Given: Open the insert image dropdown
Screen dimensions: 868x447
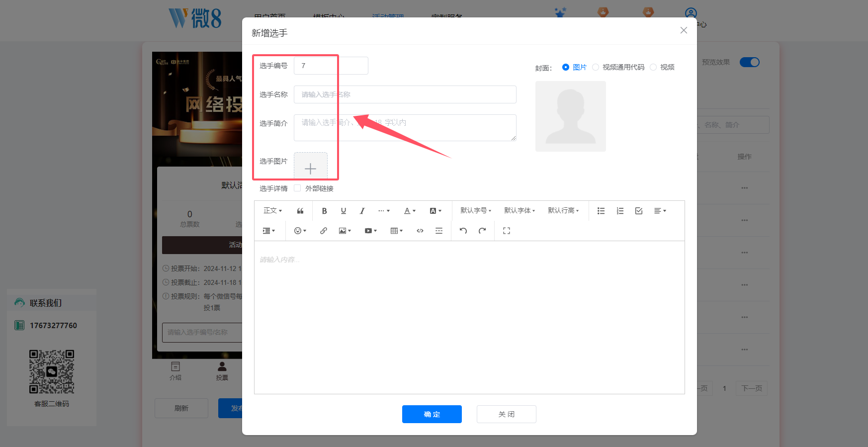Looking at the screenshot, I should coord(345,231).
